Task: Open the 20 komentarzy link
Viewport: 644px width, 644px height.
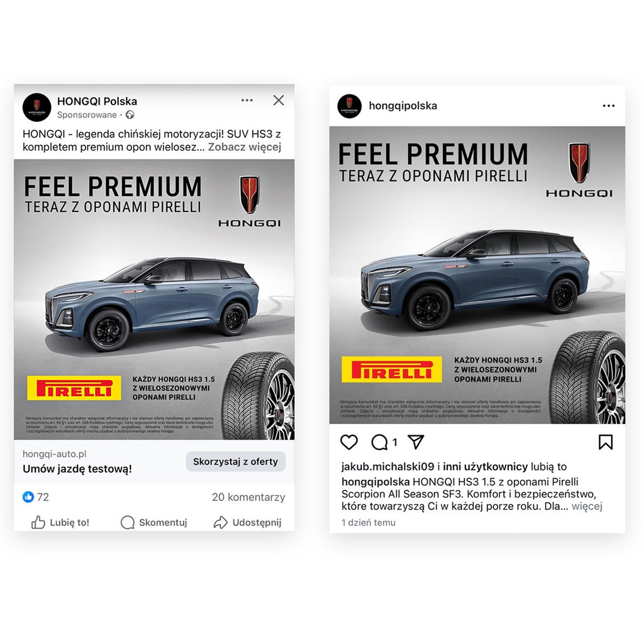Action: point(249,497)
